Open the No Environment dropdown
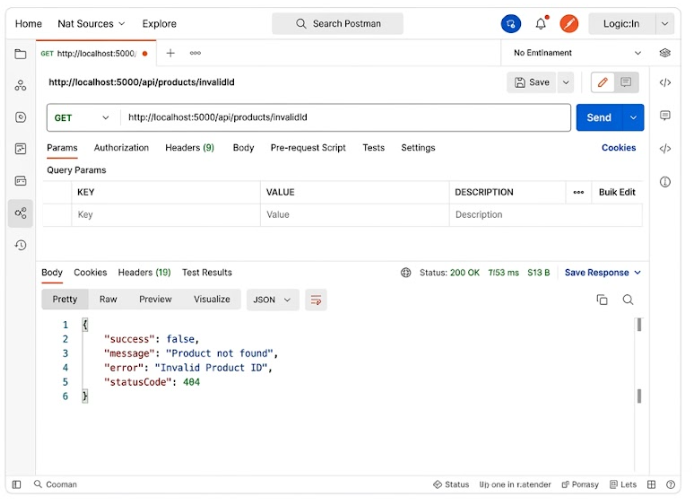 [577, 53]
